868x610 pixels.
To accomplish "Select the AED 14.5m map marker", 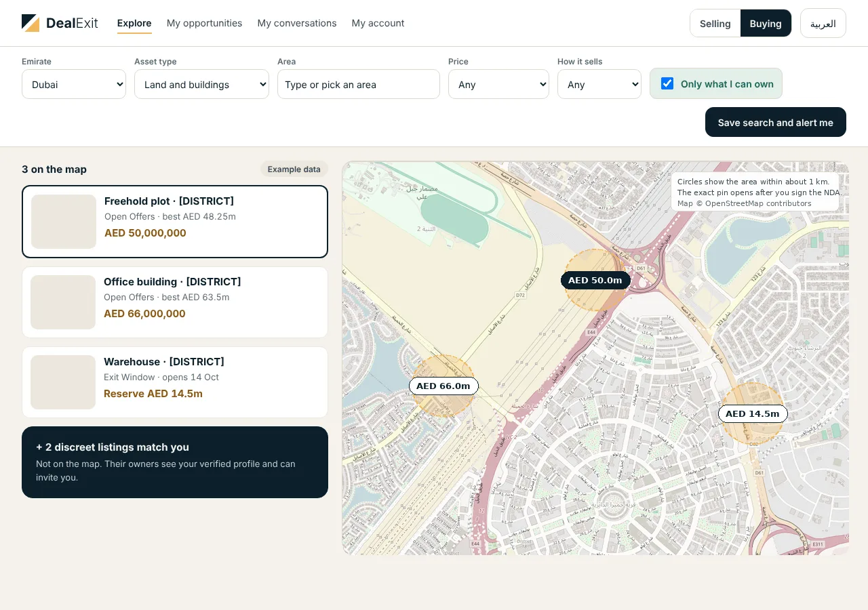I will point(753,413).
